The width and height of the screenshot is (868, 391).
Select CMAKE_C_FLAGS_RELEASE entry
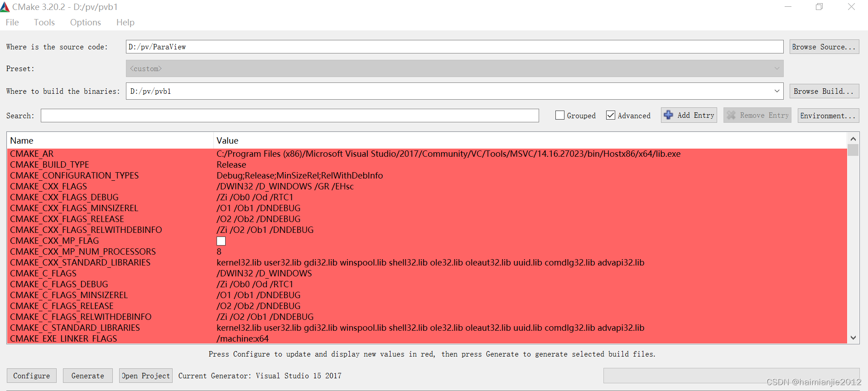(x=62, y=306)
